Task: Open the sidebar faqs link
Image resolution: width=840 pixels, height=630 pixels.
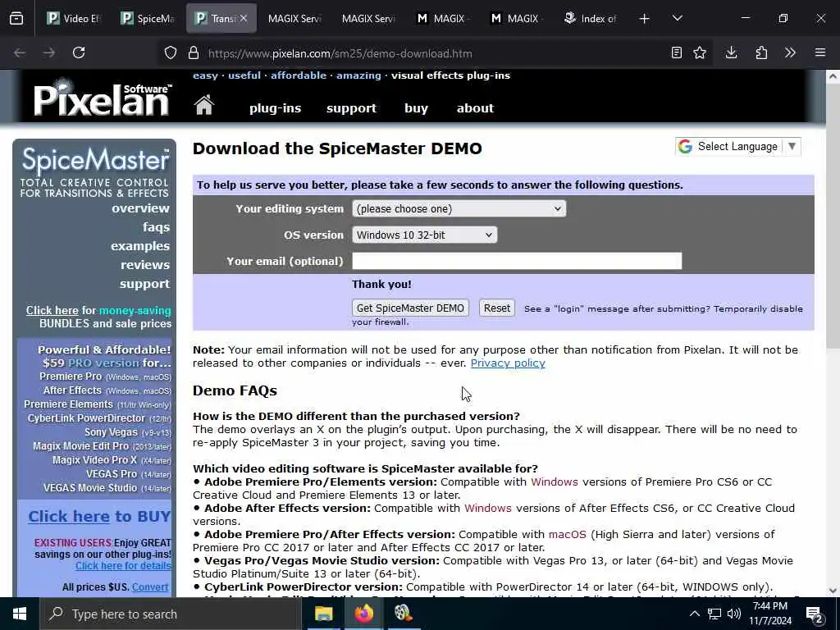Action: [157, 227]
